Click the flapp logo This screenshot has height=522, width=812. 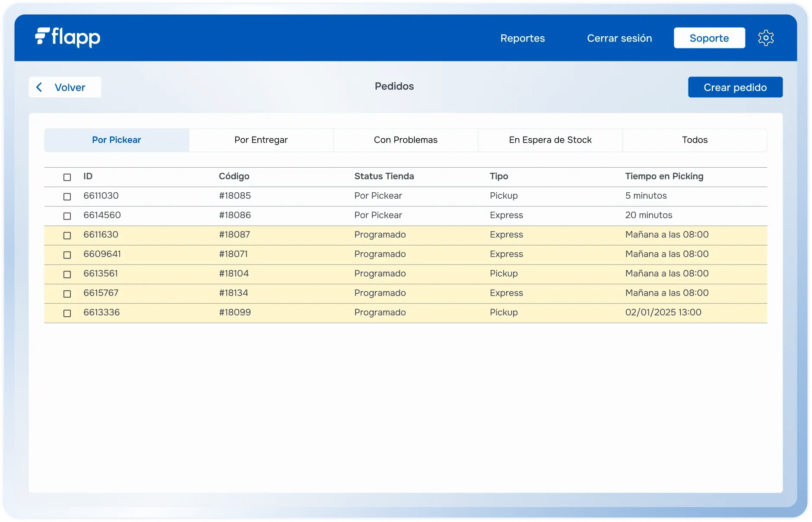tap(68, 38)
